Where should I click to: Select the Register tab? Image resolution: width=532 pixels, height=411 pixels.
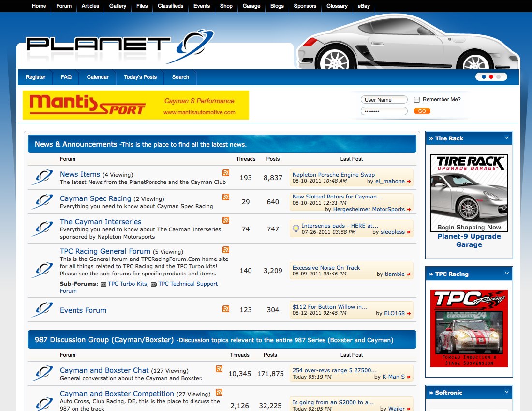(35, 77)
